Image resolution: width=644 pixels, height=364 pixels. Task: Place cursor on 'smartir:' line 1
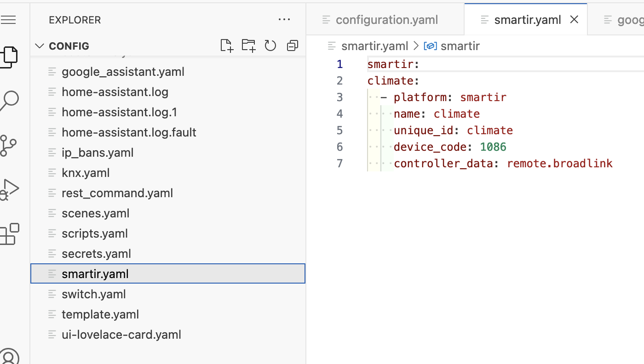393,64
